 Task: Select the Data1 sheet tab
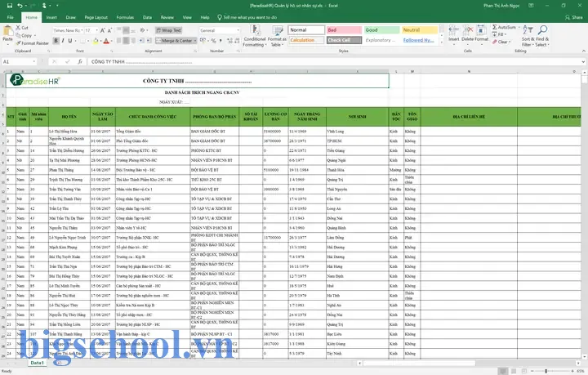[37, 363]
